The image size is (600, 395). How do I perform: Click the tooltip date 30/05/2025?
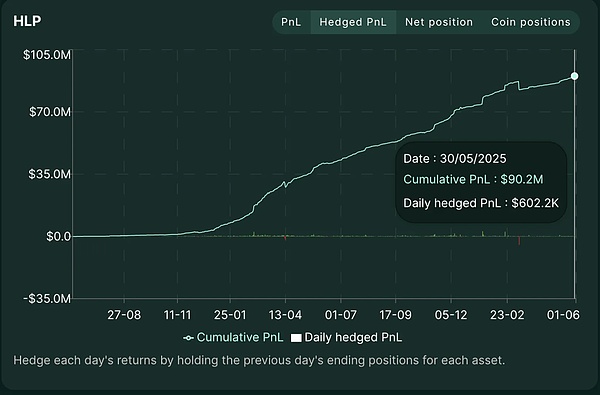coord(473,158)
